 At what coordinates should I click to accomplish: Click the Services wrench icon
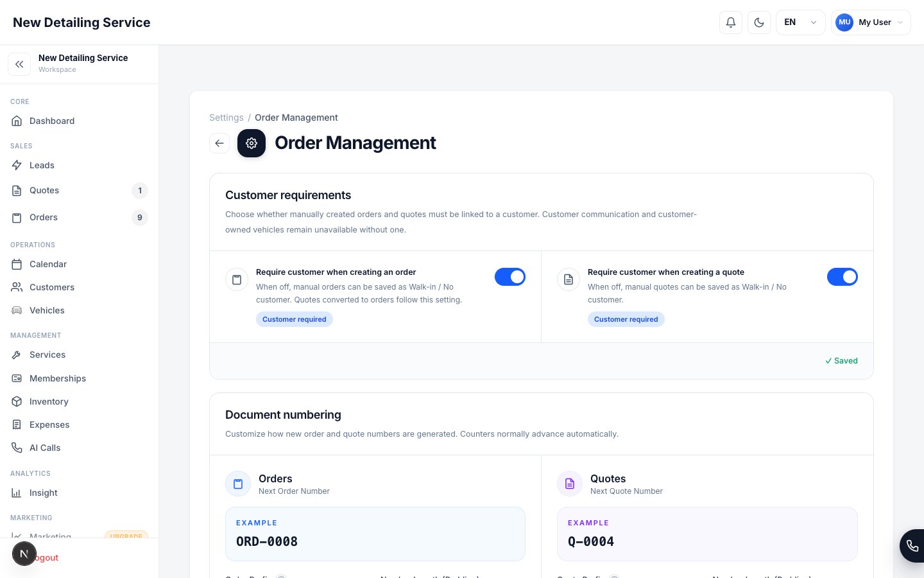pos(17,355)
